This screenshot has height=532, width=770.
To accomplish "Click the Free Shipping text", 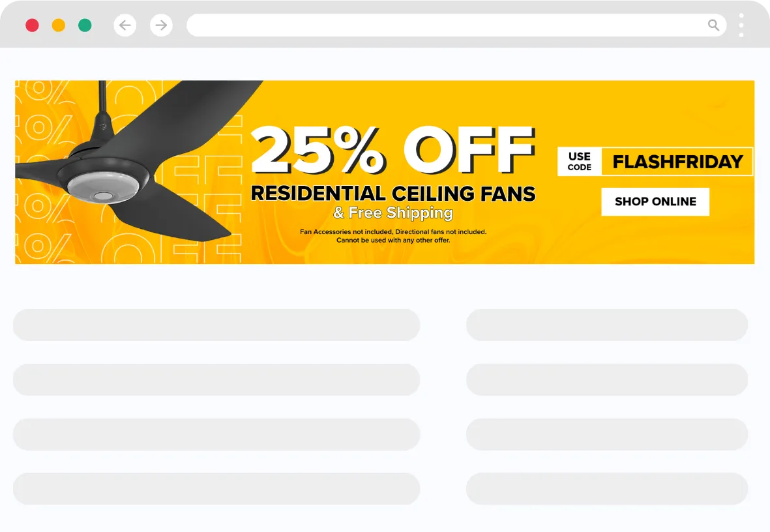I will pos(394,213).
